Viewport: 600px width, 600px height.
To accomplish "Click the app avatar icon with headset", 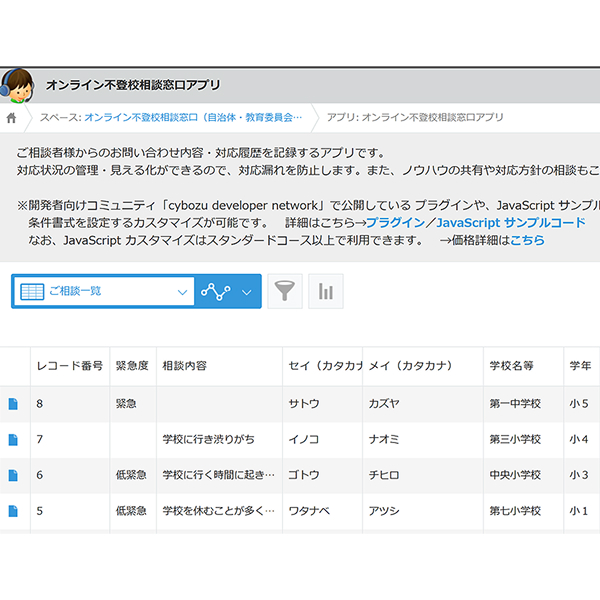I will pos(17,87).
